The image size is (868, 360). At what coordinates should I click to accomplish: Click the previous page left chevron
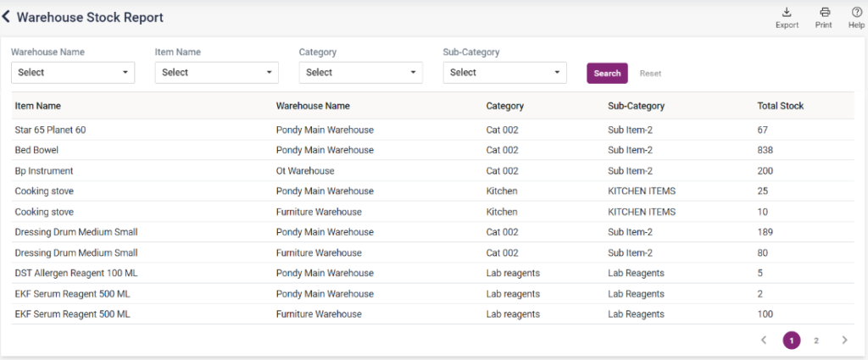click(x=763, y=341)
